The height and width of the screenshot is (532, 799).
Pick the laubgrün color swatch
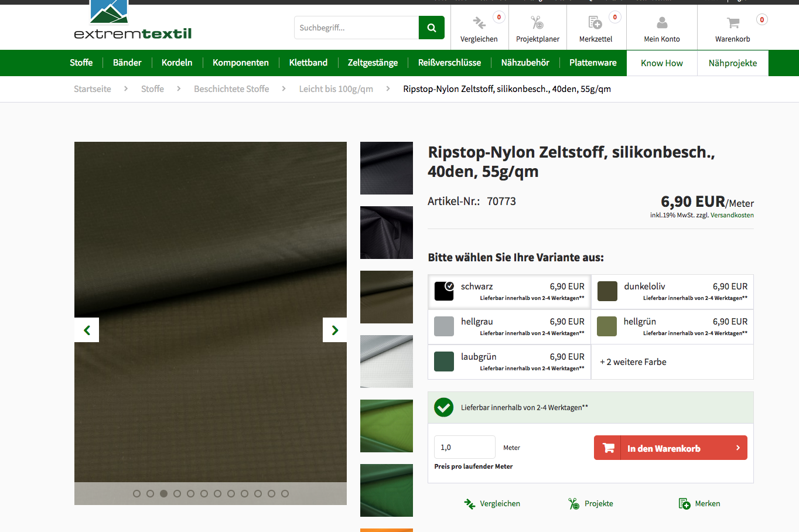click(444, 362)
